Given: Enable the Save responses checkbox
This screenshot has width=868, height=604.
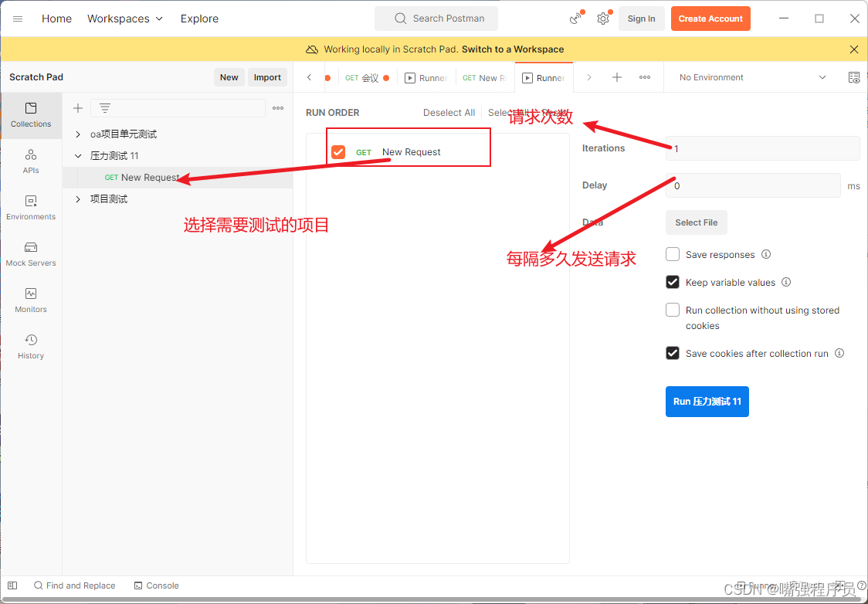Looking at the screenshot, I should 673,254.
